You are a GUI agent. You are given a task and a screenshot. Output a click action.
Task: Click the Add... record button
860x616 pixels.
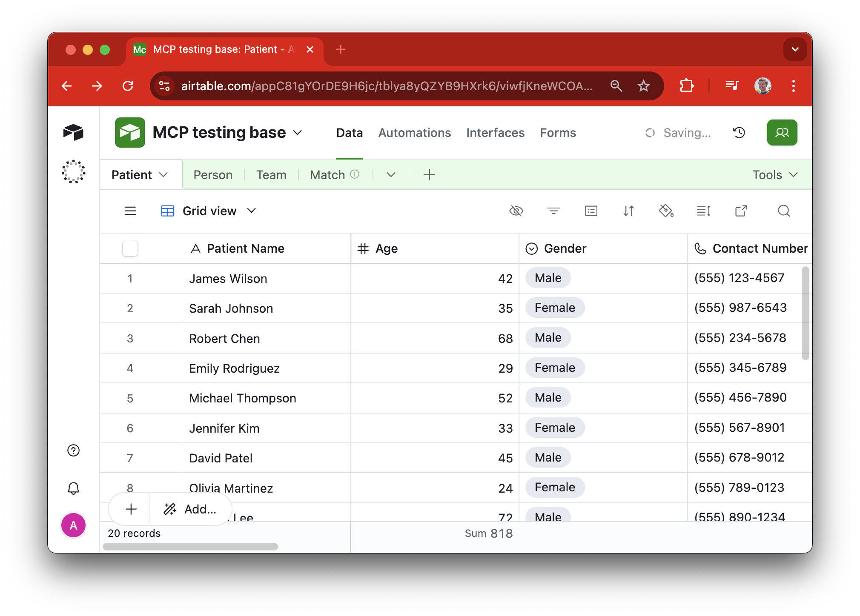tap(191, 509)
